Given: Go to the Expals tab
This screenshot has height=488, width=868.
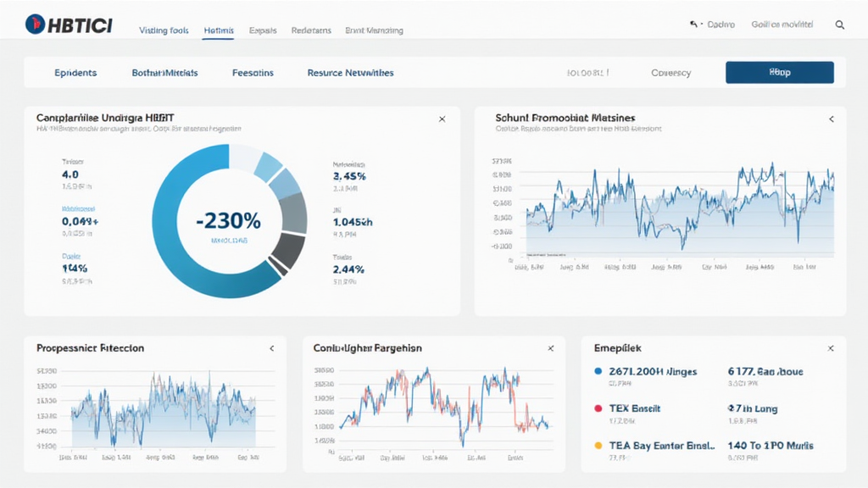Looking at the screenshot, I should (263, 30).
